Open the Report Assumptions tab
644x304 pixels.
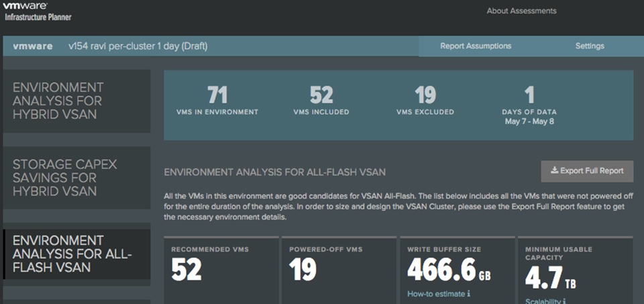coord(476,46)
